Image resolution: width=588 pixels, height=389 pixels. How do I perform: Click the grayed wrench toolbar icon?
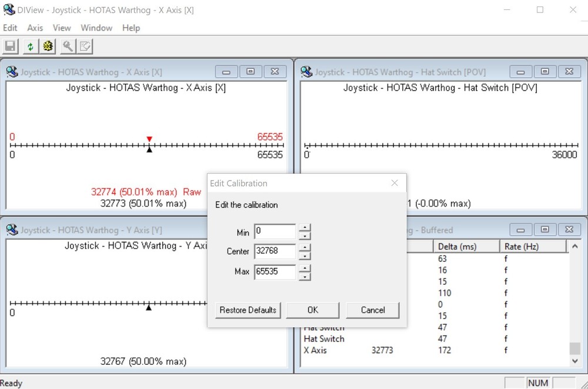(68, 46)
